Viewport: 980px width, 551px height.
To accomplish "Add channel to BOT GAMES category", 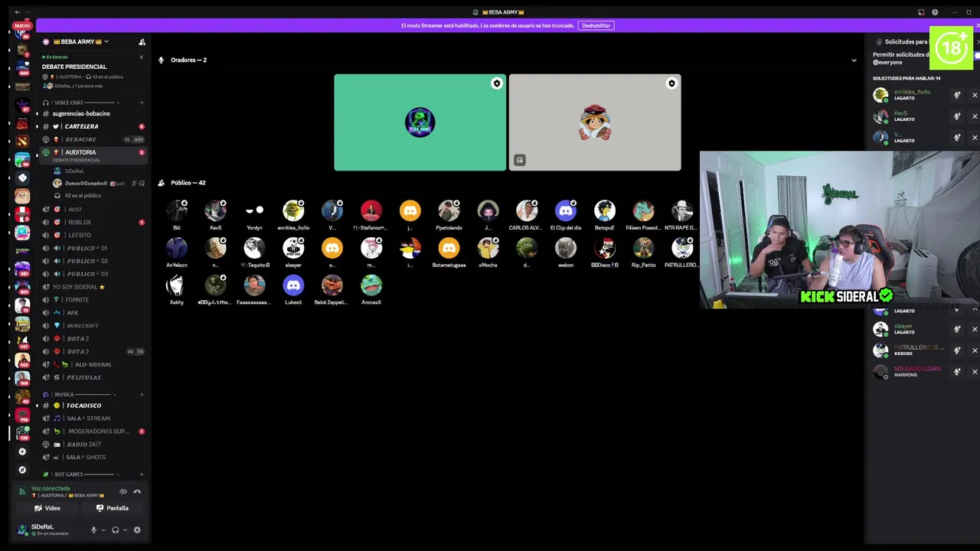I will click(x=142, y=474).
